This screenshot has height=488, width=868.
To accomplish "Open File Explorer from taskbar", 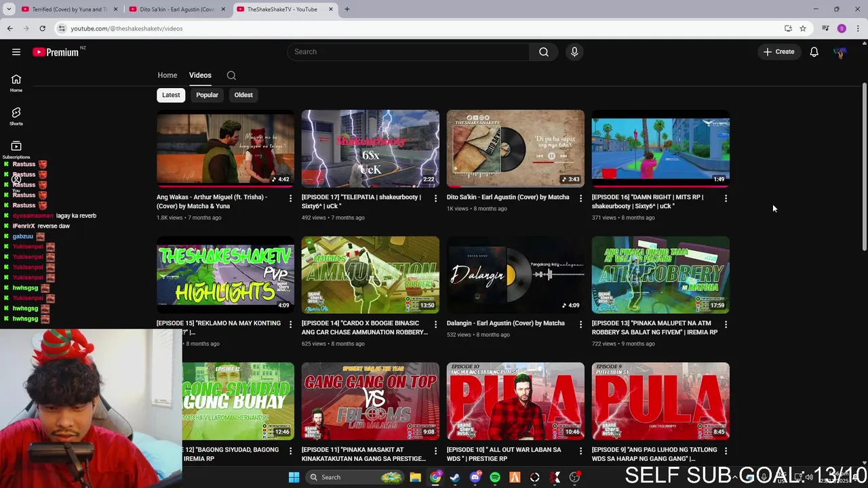I will coord(415,477).
